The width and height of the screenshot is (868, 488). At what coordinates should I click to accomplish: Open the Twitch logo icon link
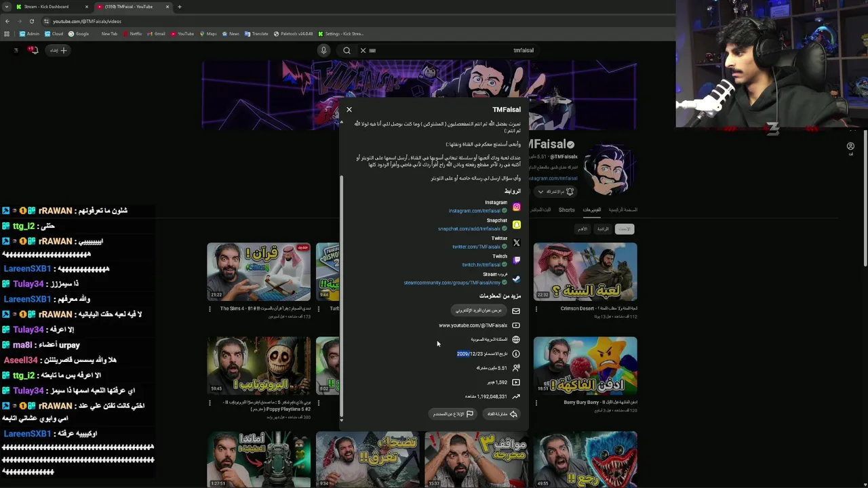tap(516, 260)
